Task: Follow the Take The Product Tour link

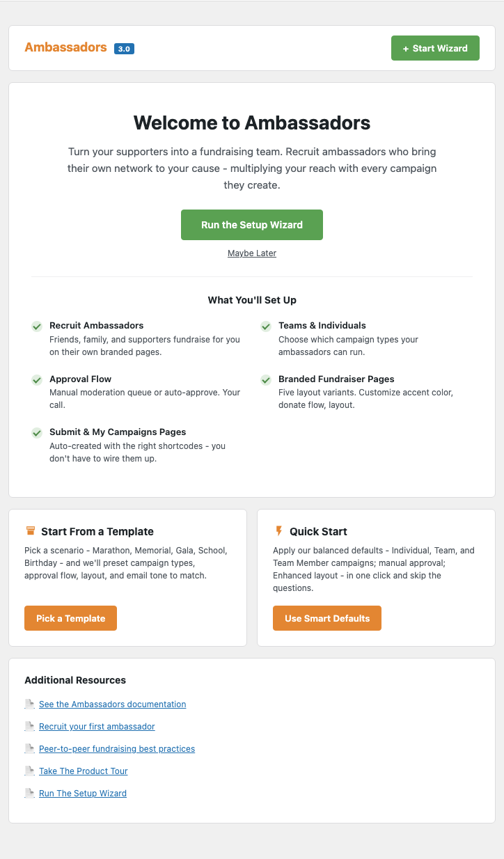Action: point(84,771)
